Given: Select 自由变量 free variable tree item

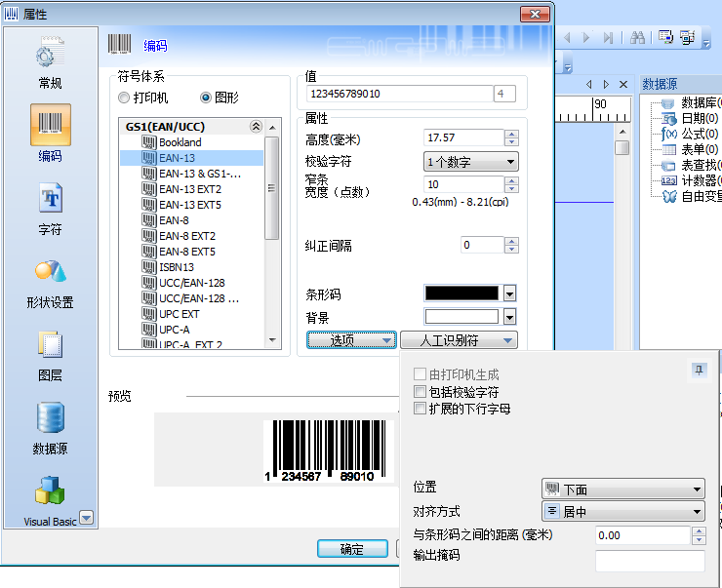Looking at the screenshot, I should [x=691, y=196].
